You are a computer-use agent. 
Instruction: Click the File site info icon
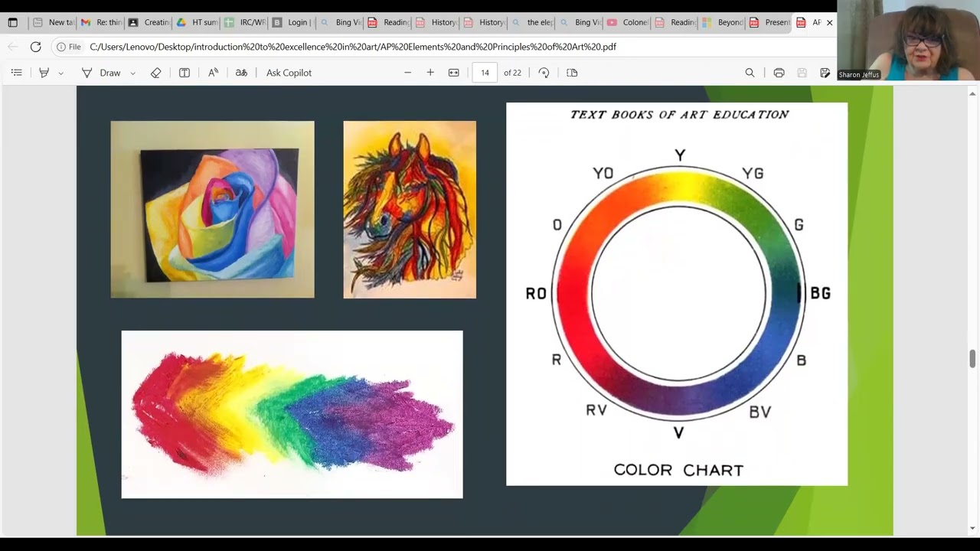(68, 47)
